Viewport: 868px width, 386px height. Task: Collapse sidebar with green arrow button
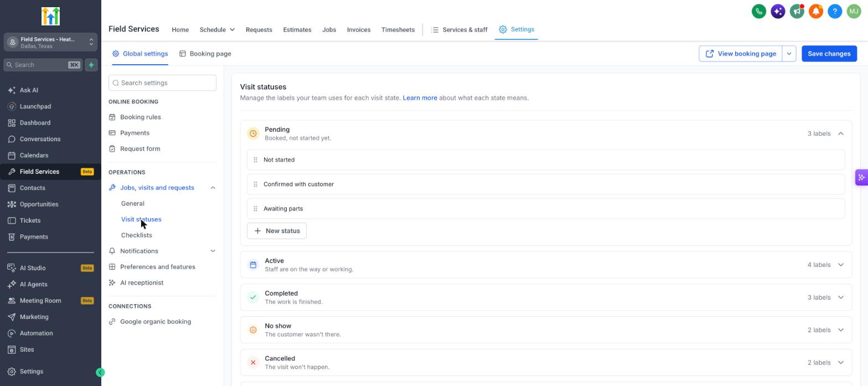tap(100, 372)
